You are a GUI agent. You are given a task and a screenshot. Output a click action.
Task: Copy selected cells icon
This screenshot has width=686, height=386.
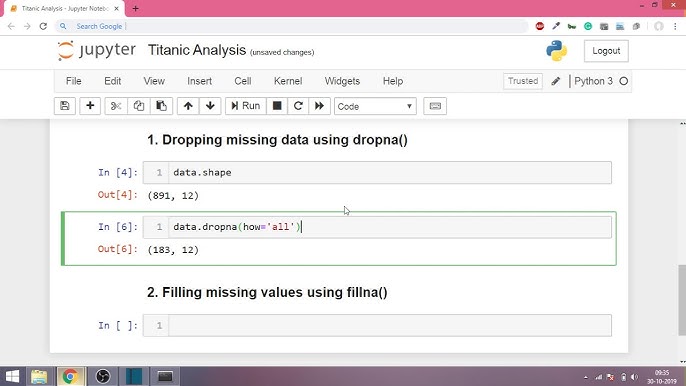(139, 106)
